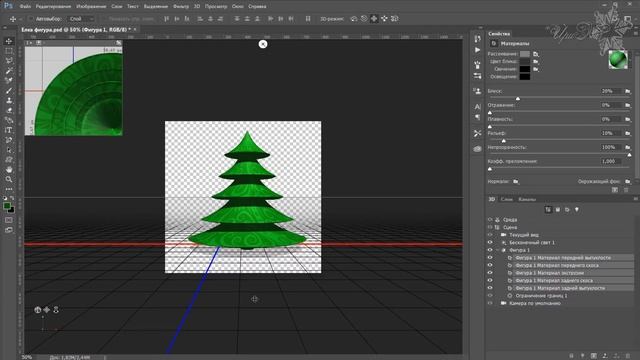This screenshot has width=640, height=360.
Task: Select Текущий вид in 3D panel
Action: (x=524, y=235)
